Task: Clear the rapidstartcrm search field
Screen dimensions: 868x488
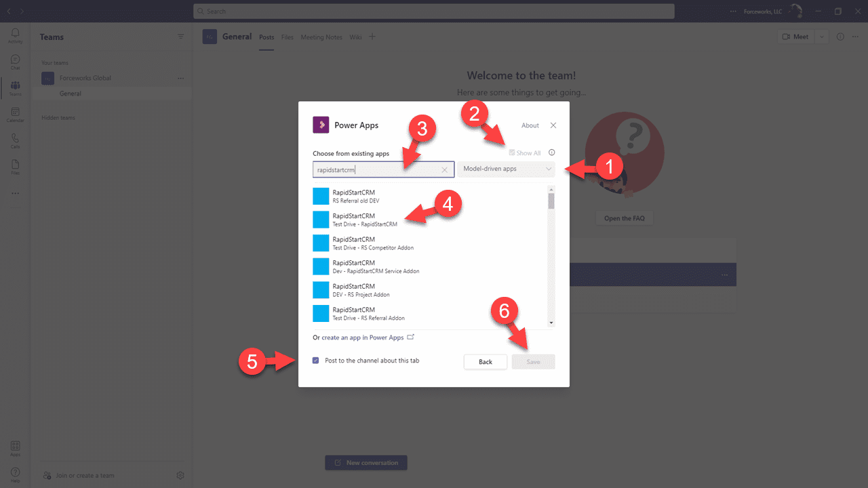Action: click(446, 169)
